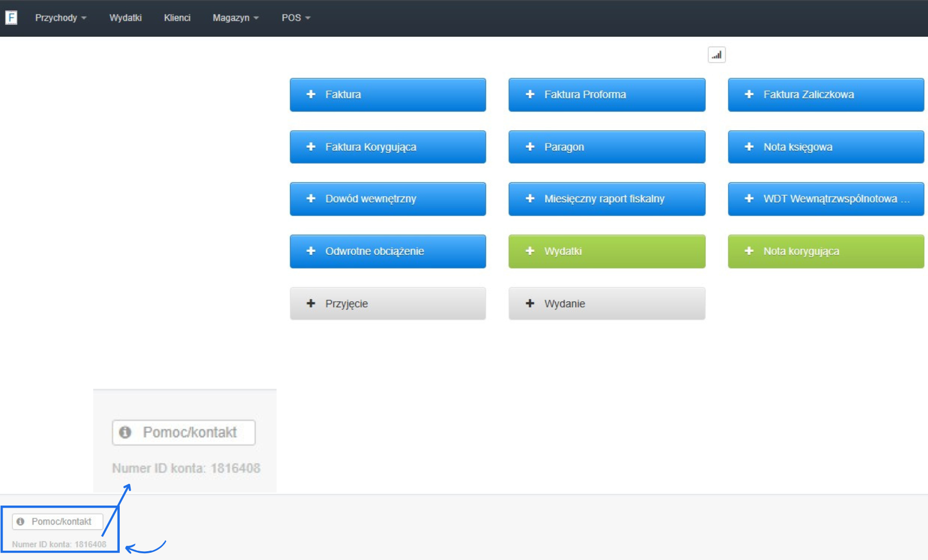Select the small "Numer ID konta: 1816408" text in the footer bar
Image resolution: width=928 pixels, height=560 pixels.
(x=59, y=544)
